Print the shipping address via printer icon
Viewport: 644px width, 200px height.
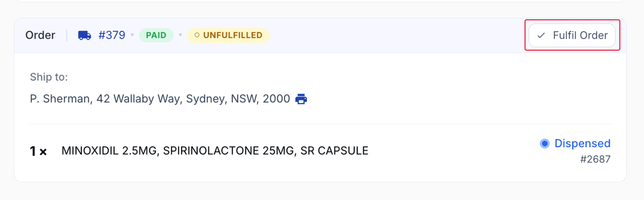coord(301,99)
